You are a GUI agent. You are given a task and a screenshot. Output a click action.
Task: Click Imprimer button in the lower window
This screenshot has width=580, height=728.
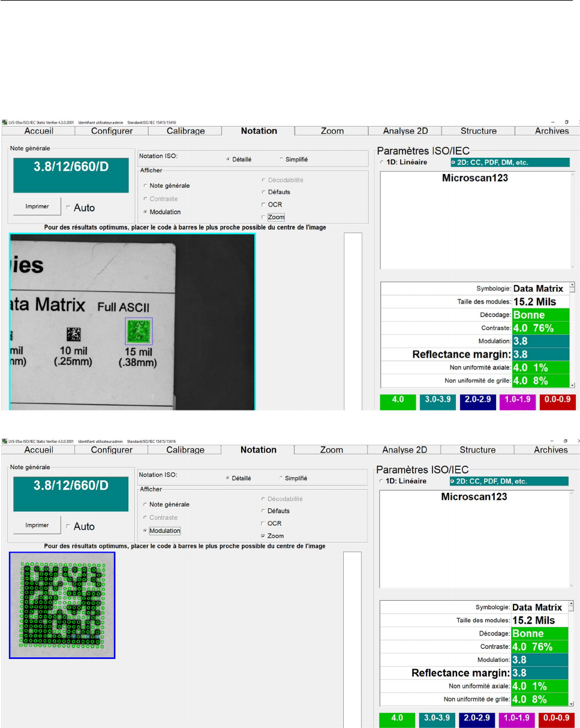point(37,525)
